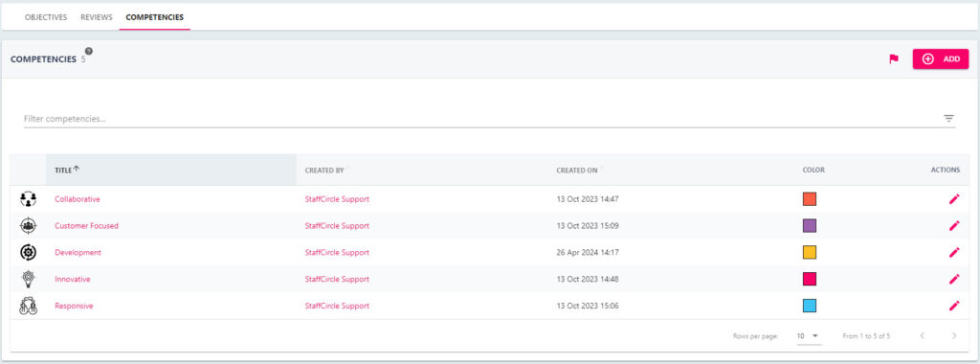Image resolution: width=980 pixels, height=364 pixels.
Task: Click the Color column header
Action: click(x=813, y=171)
